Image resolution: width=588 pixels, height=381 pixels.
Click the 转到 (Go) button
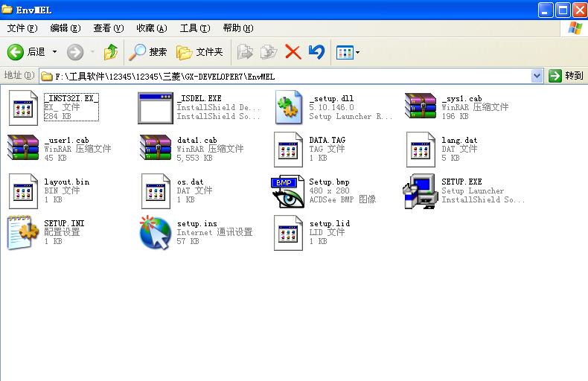566,76
